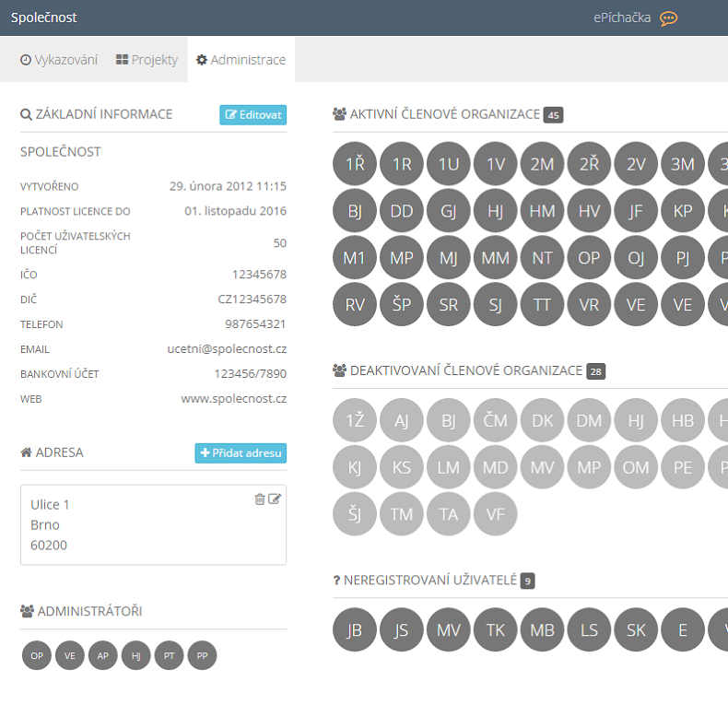728x728 pixels.
Task: Open unregistered user SK avatar
Action: [x=637, y=630]
